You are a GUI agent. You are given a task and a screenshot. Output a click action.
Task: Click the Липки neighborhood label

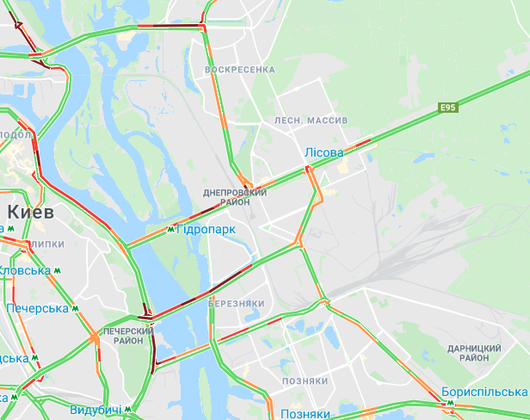point(47,244)
